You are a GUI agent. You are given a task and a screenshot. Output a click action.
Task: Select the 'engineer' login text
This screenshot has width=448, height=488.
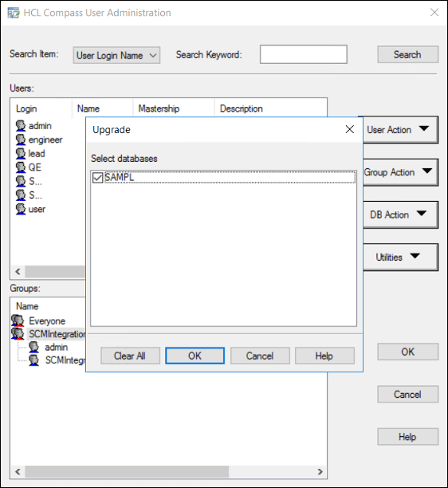(x=45, y=140)
